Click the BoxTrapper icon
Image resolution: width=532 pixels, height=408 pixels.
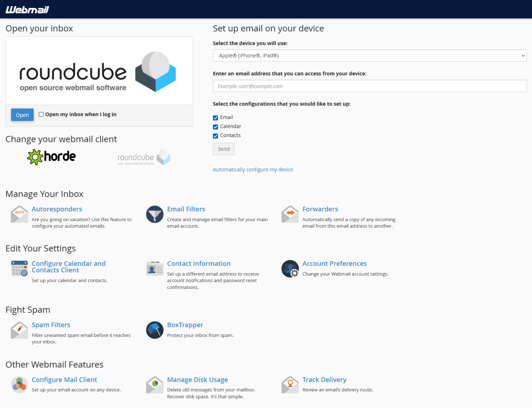point(154,330)
